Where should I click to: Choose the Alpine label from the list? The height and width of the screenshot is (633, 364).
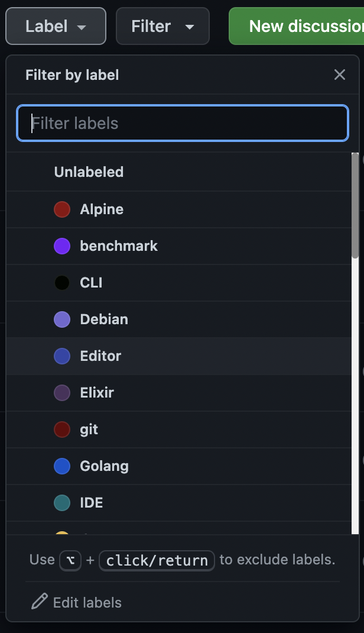[102, 209]
